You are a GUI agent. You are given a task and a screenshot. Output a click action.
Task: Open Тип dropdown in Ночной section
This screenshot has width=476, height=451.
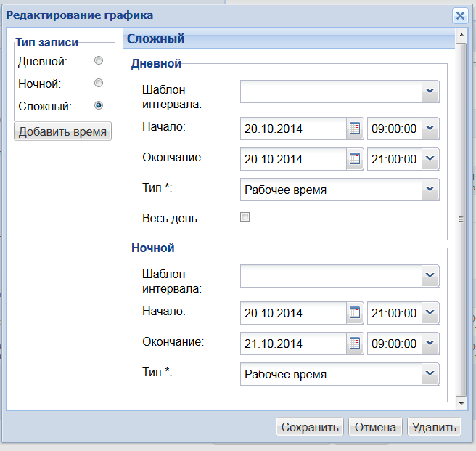click(430, 374)
